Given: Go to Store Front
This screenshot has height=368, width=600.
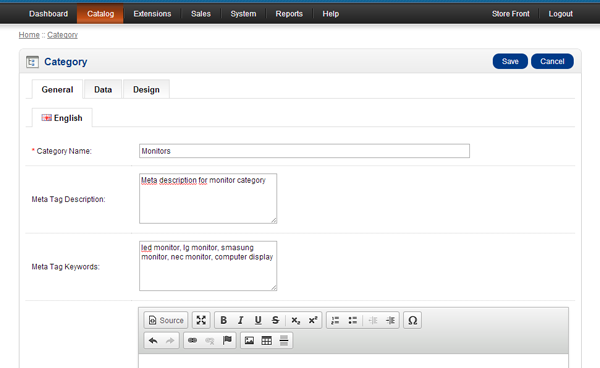Looking at the screenshot, I should click(x=510, y=14).
